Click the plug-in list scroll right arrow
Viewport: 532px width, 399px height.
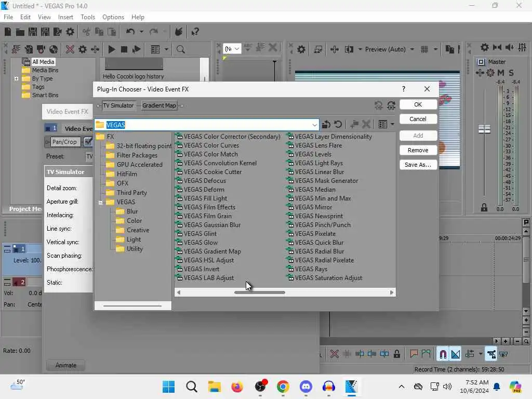pos(392,292)
